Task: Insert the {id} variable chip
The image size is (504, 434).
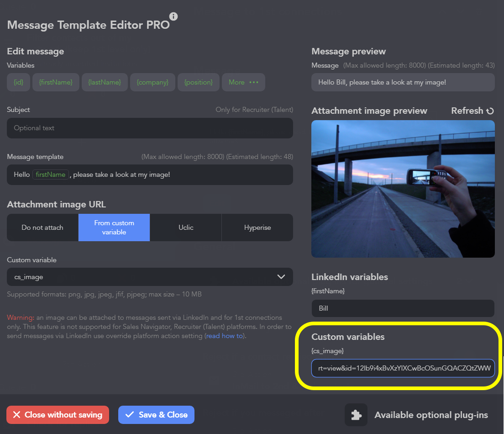Action: [x=19, y=82]
